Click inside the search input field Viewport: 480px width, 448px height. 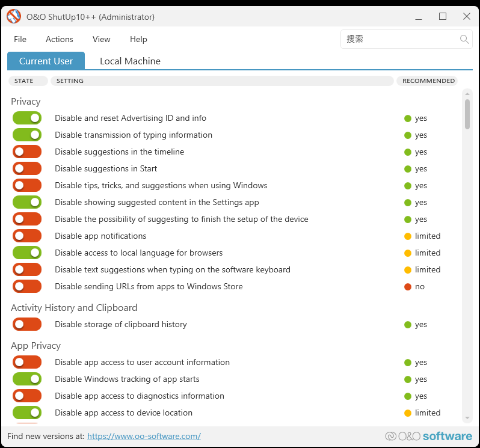click(397, 39)
